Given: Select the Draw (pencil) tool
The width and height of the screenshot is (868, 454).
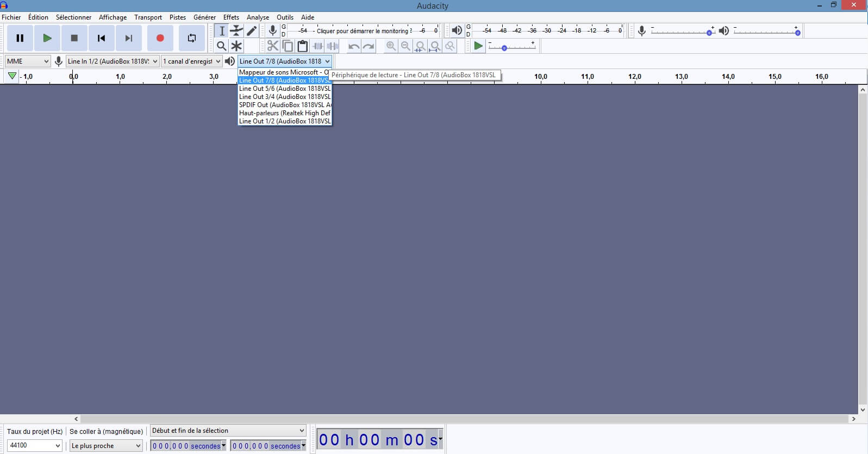Looking at the screenshot, I should (x=251, y=31).
